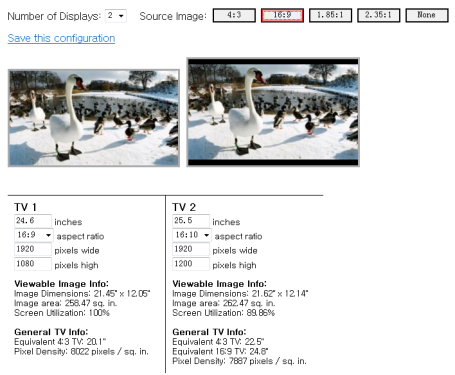Viewport: 455px width, 375px height.
Task: Click the TV 2 letterboxed preview image
Action: 273,112
